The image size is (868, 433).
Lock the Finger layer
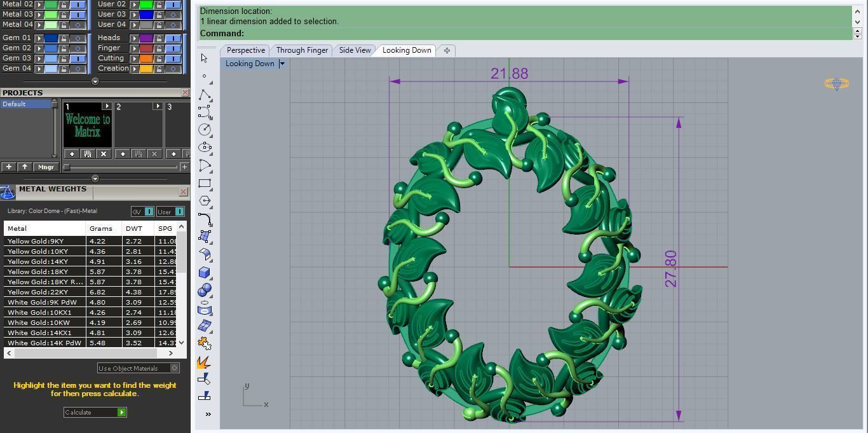(x=159, y=48)
